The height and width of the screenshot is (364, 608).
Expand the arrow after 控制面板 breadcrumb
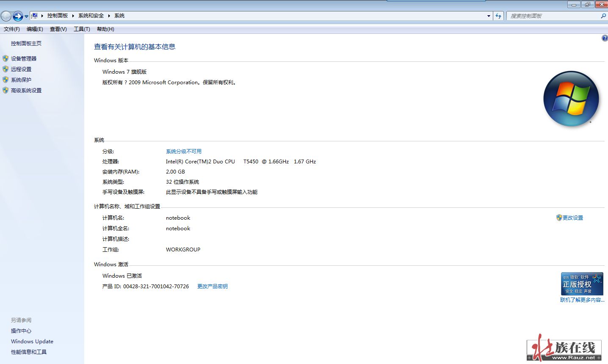(x=73, y=16)
